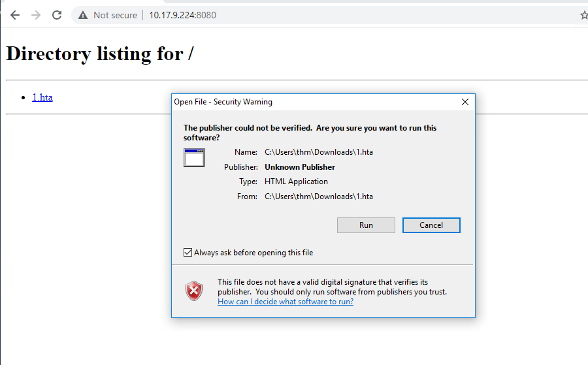Screen dimensions: 588x365
Task: Click the browser forward arrow
Action: coord(36,15)
